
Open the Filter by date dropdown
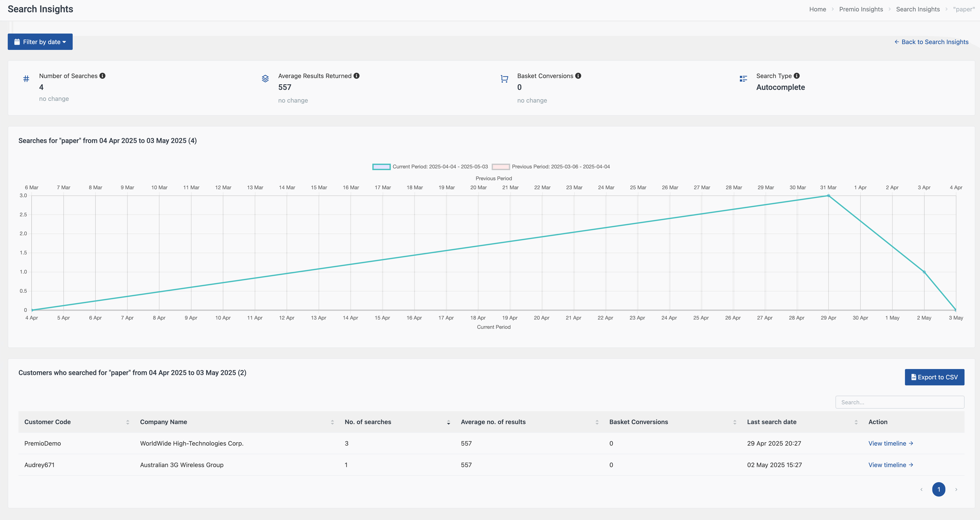point(40,42)
